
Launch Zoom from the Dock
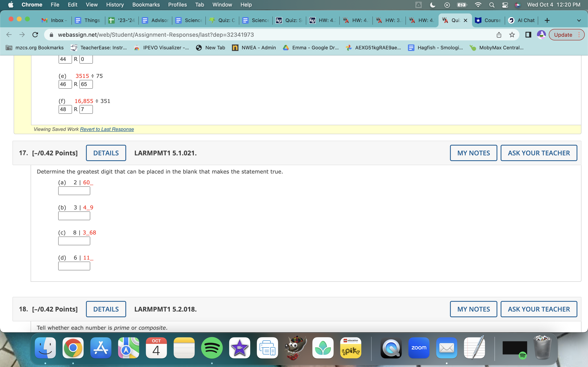(x=419, y=348)
